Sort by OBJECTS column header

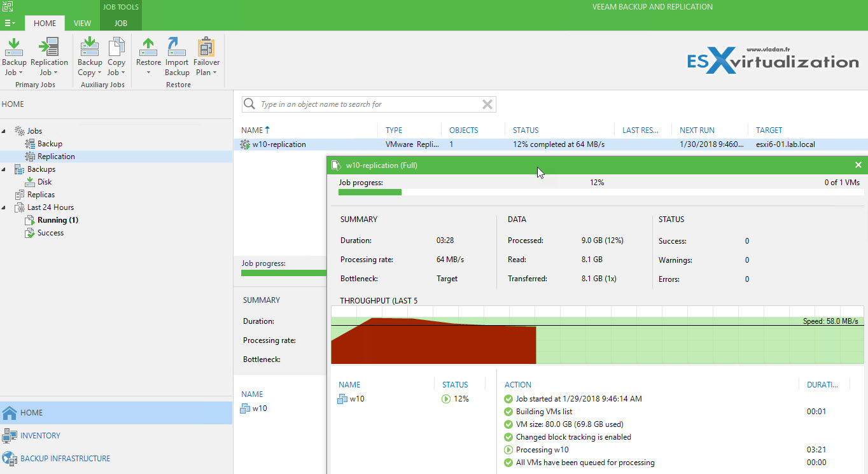[463, 130]
